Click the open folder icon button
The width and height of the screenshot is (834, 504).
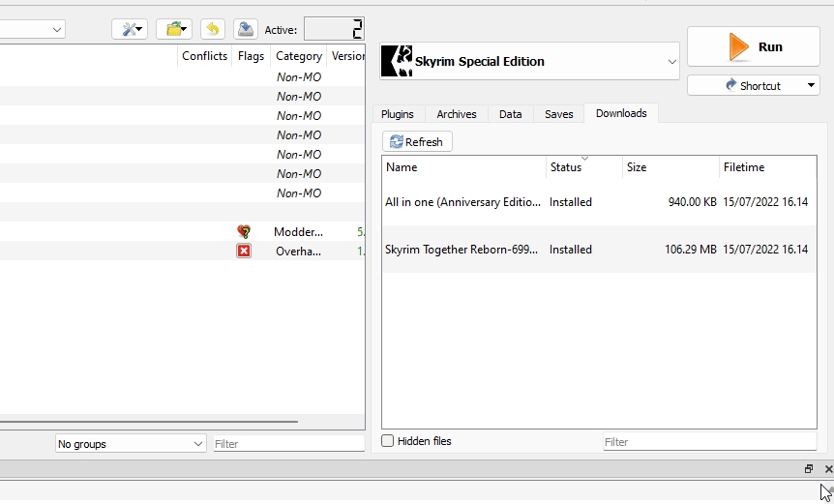click(x=173, y=29)
